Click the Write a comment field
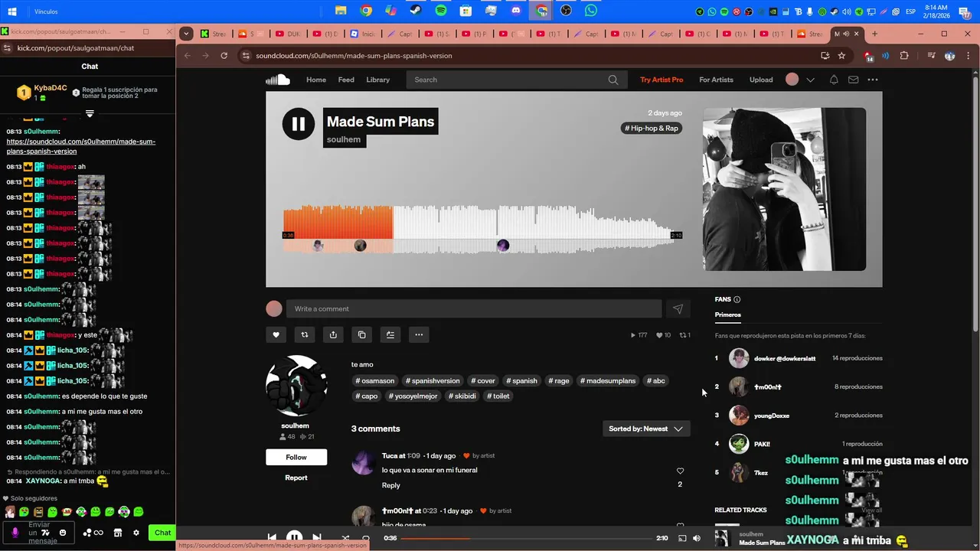980x551 pixels. 474,308
